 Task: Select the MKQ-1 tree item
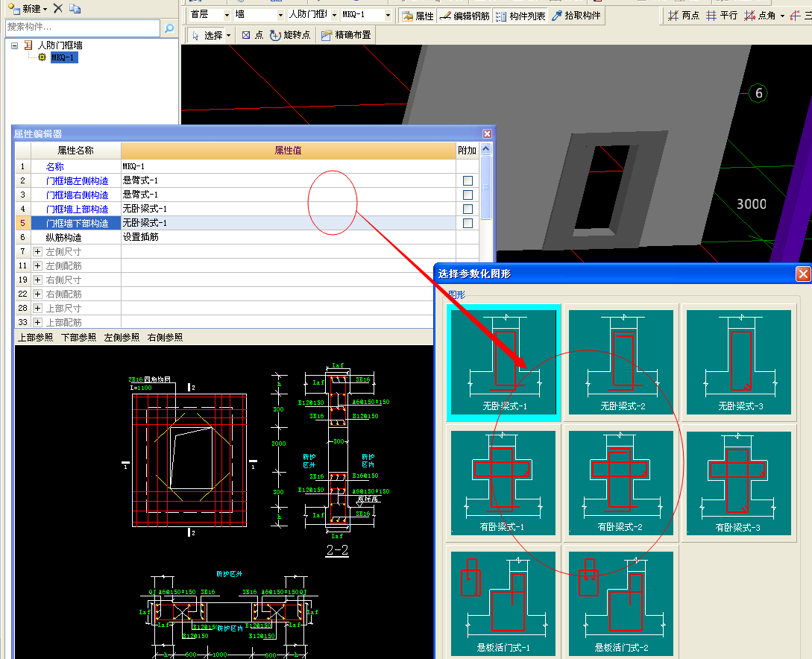click(x=64, y=57)
